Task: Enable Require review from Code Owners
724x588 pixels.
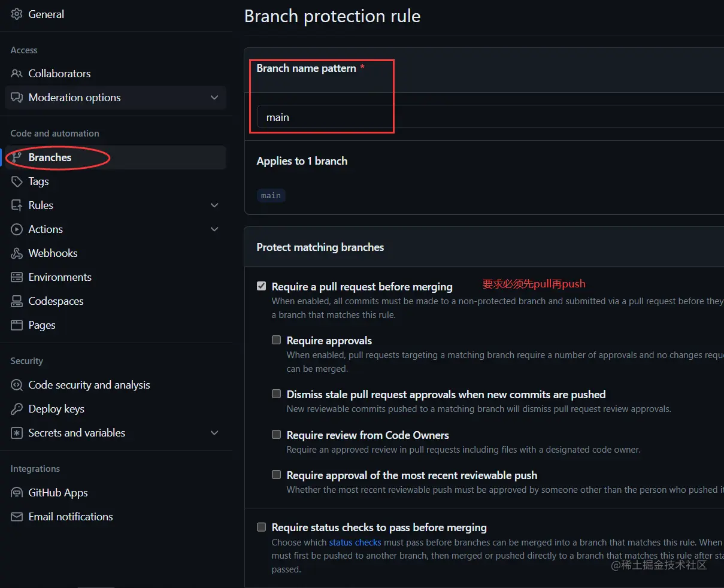Action: 277,435
